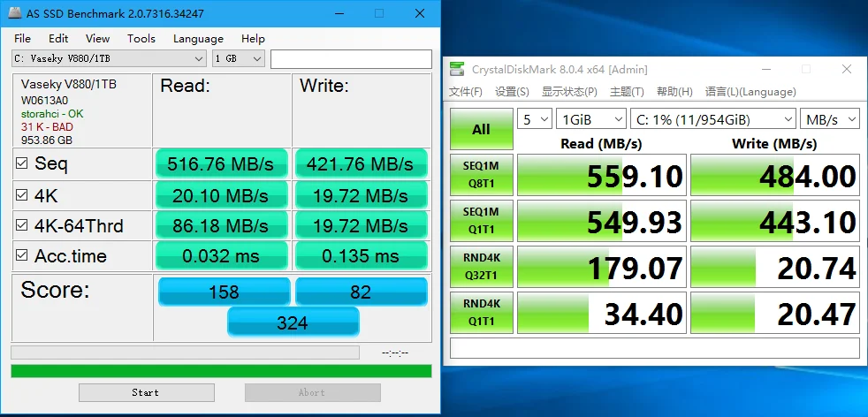Viewport: 868px width, 417px height.
Task: Click the read score 158
Action: point(225,292)
